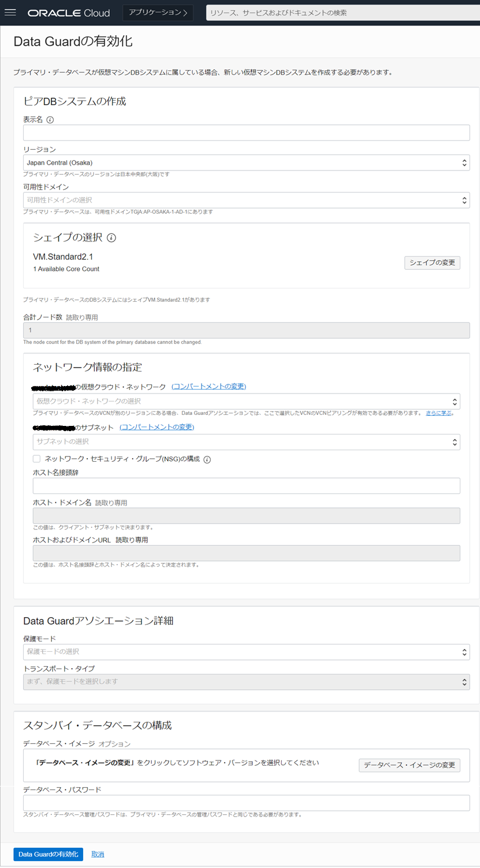Open the サブネットの選択 dropdown

point(245,442)
